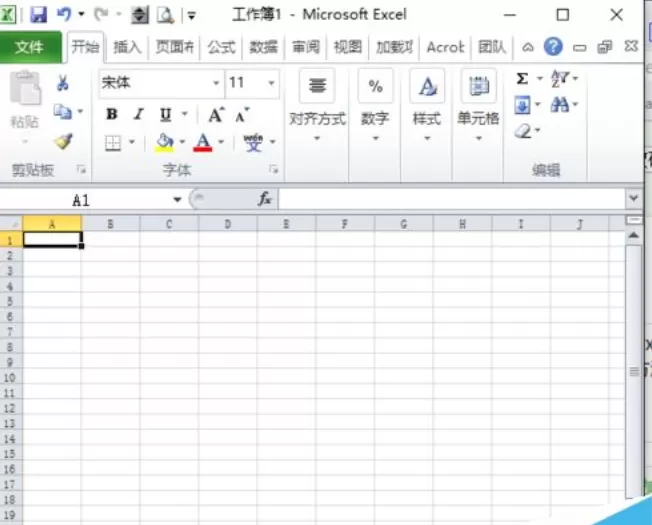Click vertical scrollbar up arrow
652x525 pixels.
[x=633, y=236]
